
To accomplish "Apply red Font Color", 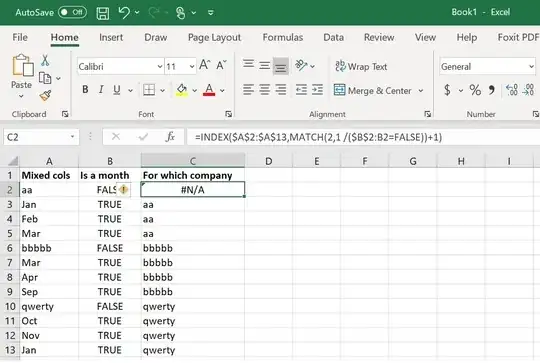I will pyautogui.click(x=209, y=90).
